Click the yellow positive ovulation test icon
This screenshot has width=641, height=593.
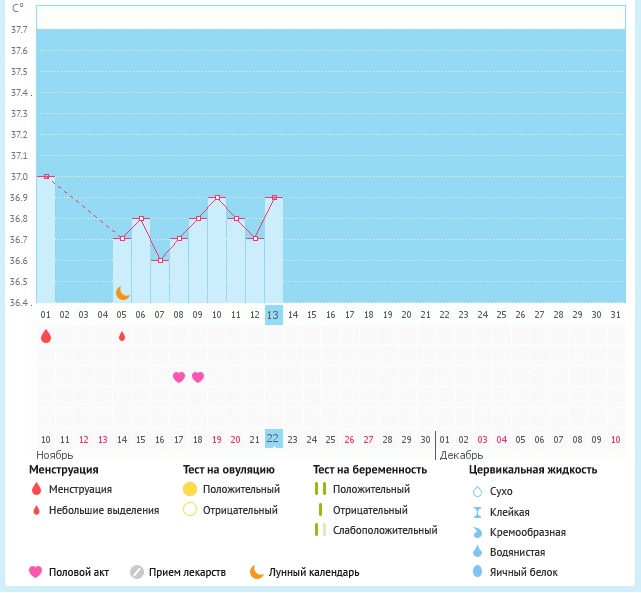(x=190, y=489)
